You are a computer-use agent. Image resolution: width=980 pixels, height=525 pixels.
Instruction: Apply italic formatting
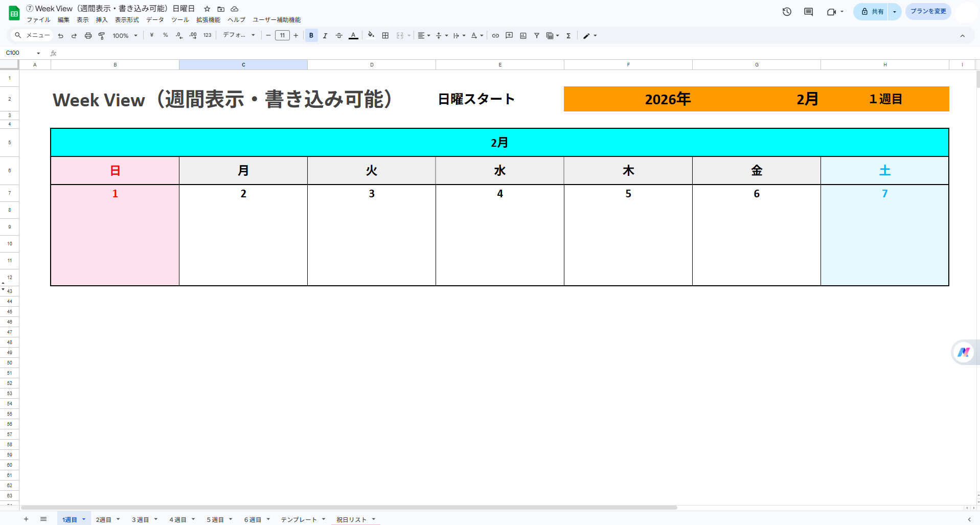click(325, 35)
